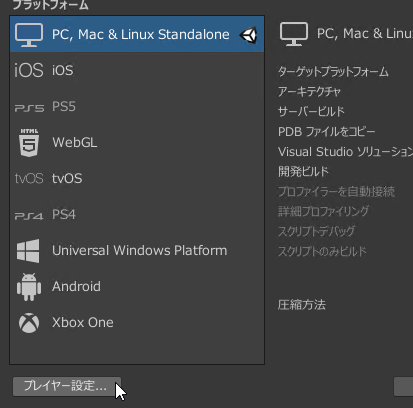Viewport: 413px width, 408px height.
Task: Click the PDB ファイルをコピー label
Action: [x=327, y=132]
